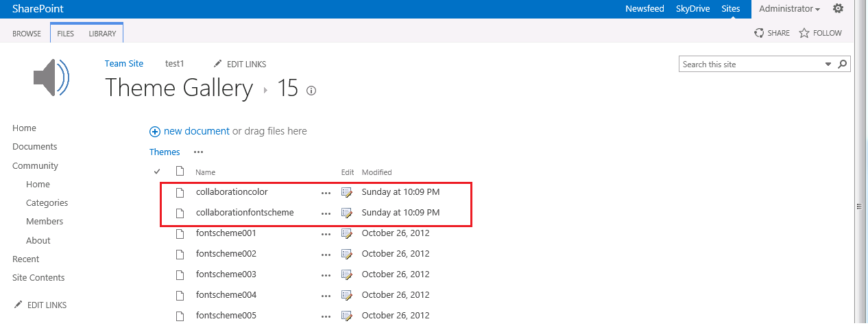Click the site logo speaker image

pyautogui.click(x=51, y=76)
